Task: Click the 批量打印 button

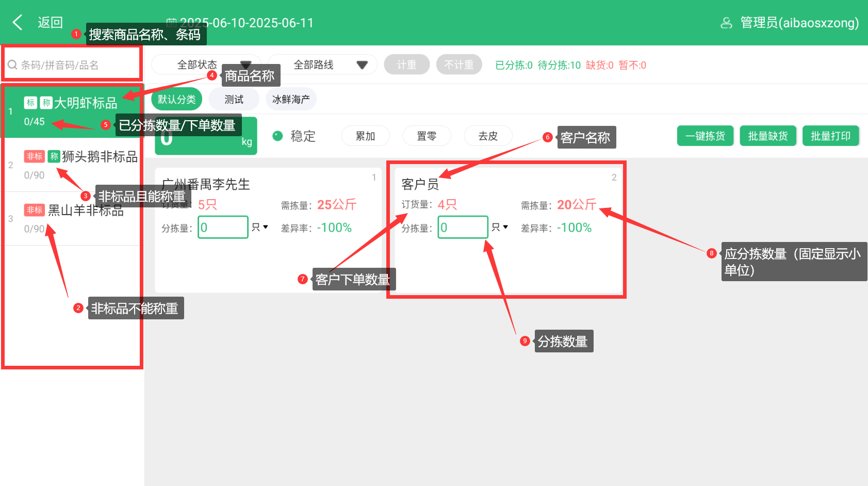Action: [830, 136]
